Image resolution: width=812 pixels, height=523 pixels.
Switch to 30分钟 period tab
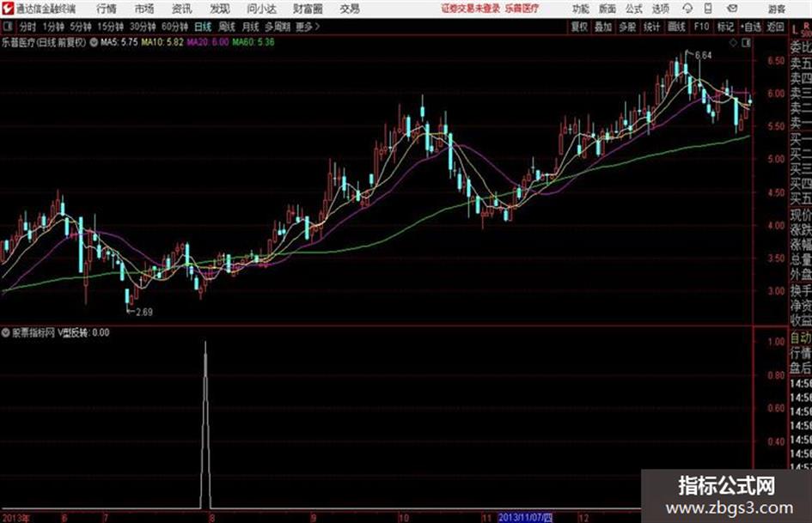[143, 27]
